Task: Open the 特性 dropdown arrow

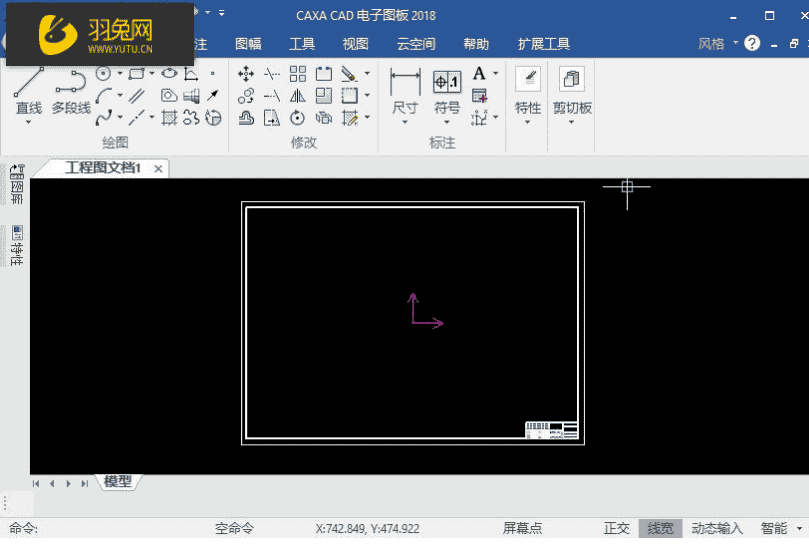Action: (x=527, y=123)
